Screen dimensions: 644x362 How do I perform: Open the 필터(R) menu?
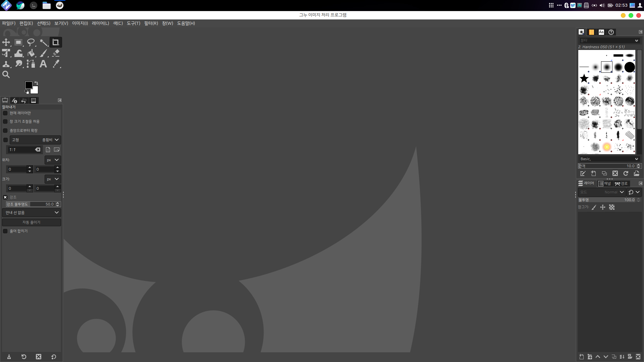click(x=151, y=23)
